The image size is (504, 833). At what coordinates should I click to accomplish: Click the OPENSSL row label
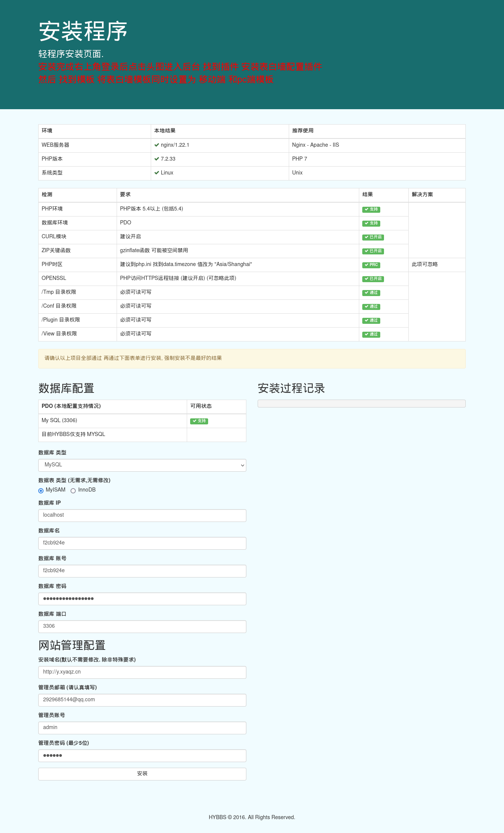pos(54,278)
